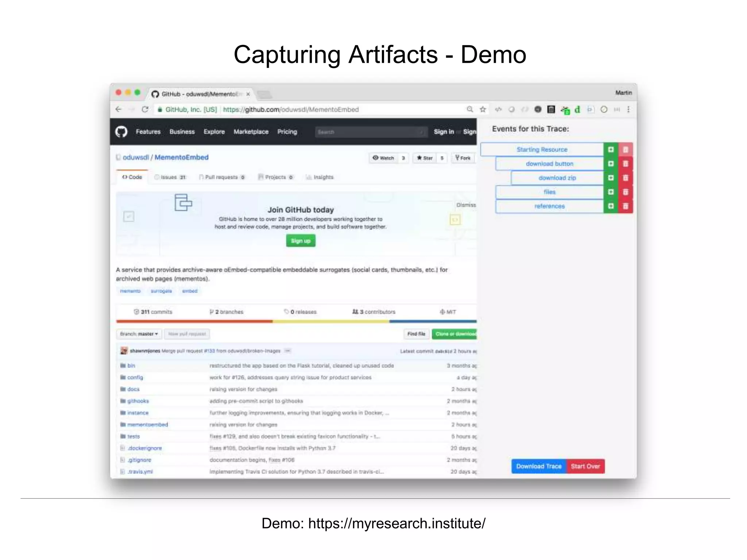Screen dimensions: 747x560
Task: View 3 contributors
Action: (x=374, y=312)
